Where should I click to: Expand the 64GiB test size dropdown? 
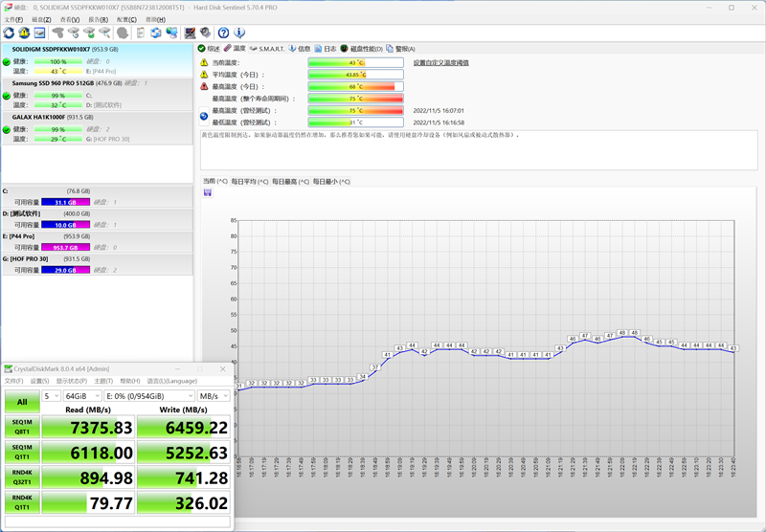80,395
